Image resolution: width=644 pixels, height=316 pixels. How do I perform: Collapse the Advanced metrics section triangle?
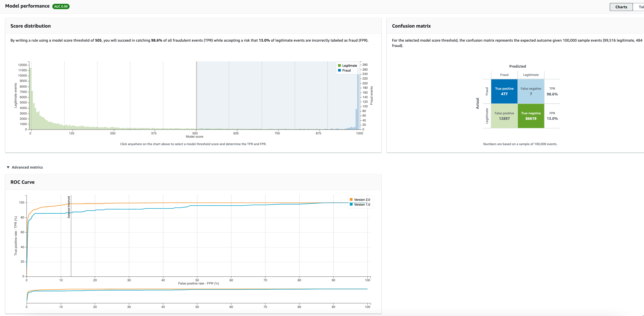click(8, 167)
